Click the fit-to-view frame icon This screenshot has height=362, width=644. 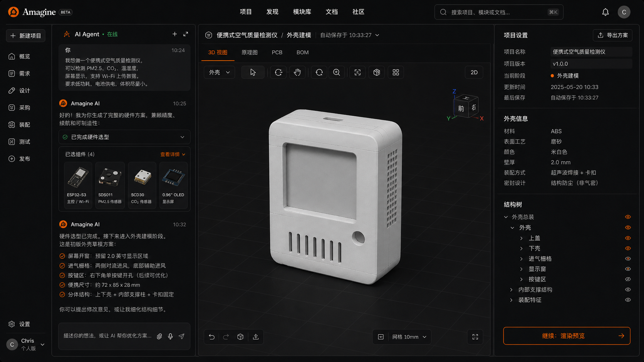[357, 72]
